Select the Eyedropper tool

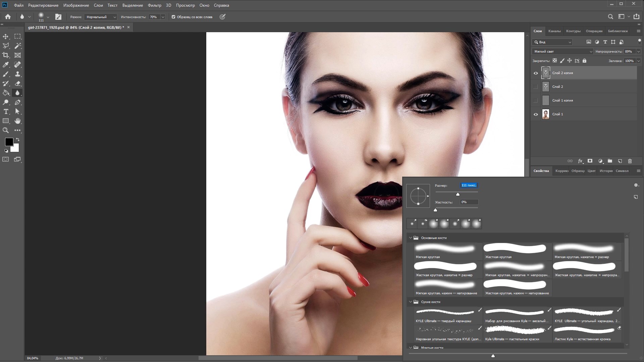pos(6,64)
